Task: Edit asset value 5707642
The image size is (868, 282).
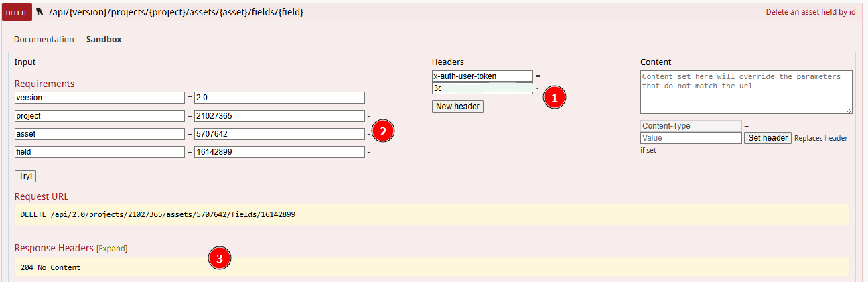Action: click(x=279, y=134)
